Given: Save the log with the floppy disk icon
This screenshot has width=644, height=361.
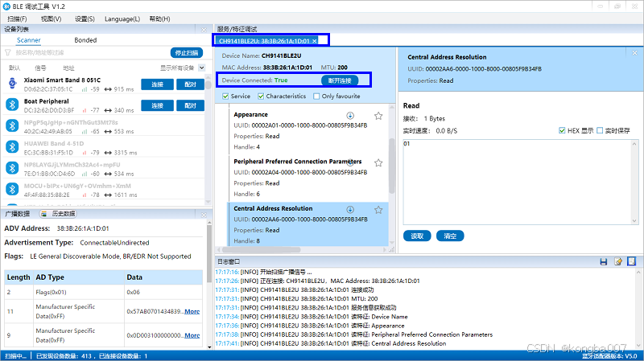Looking at the screenshot, I should (x=604, y=262).
